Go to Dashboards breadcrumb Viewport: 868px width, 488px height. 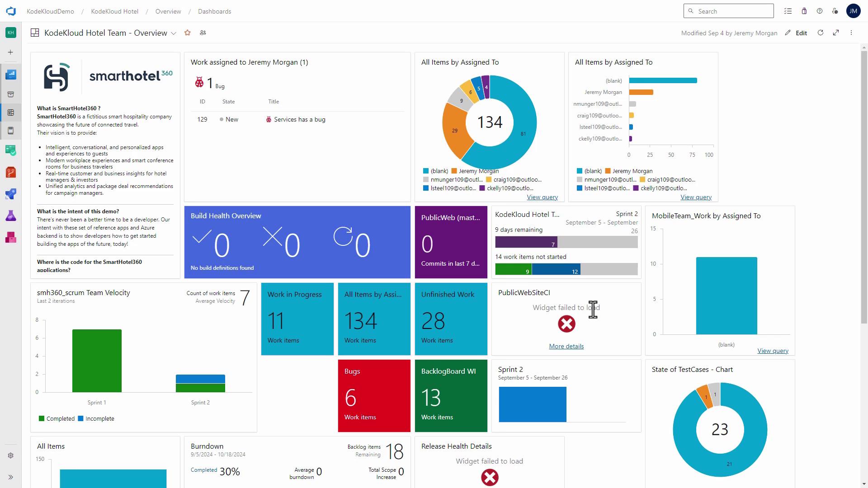click(x=215, y=11)
